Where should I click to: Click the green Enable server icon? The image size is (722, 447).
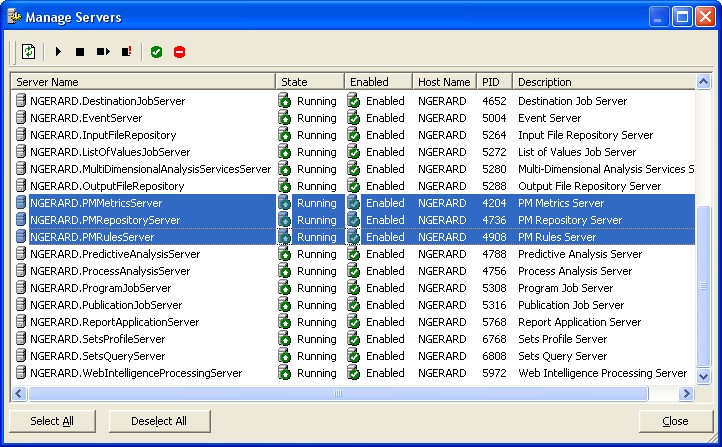(156, 51)
